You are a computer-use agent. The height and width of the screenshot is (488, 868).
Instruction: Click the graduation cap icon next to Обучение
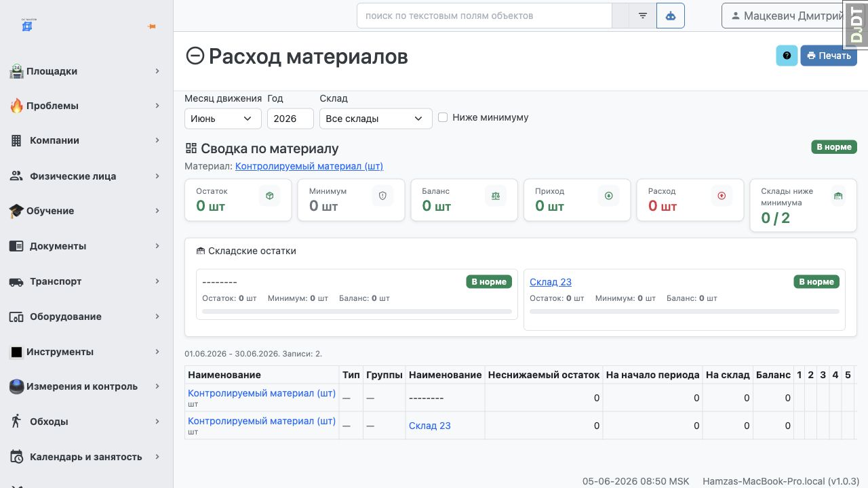pos(16,211)
